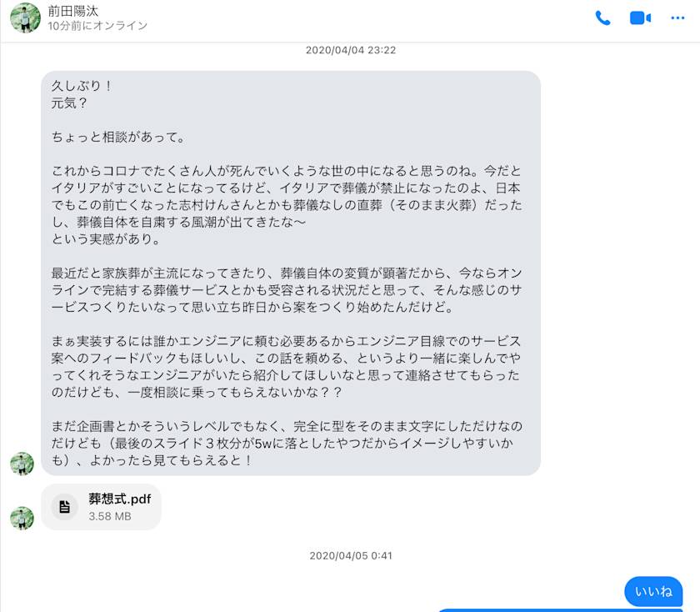This screenshot has width=700, height=612.
Task: Click the avatar beside the long message
Action: click(x=22, y=464)
